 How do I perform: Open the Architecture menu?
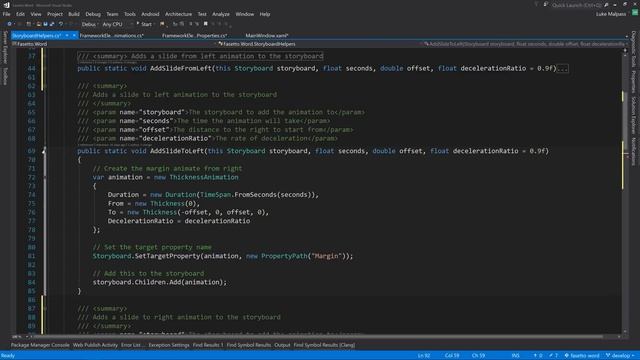coord(178,14)
